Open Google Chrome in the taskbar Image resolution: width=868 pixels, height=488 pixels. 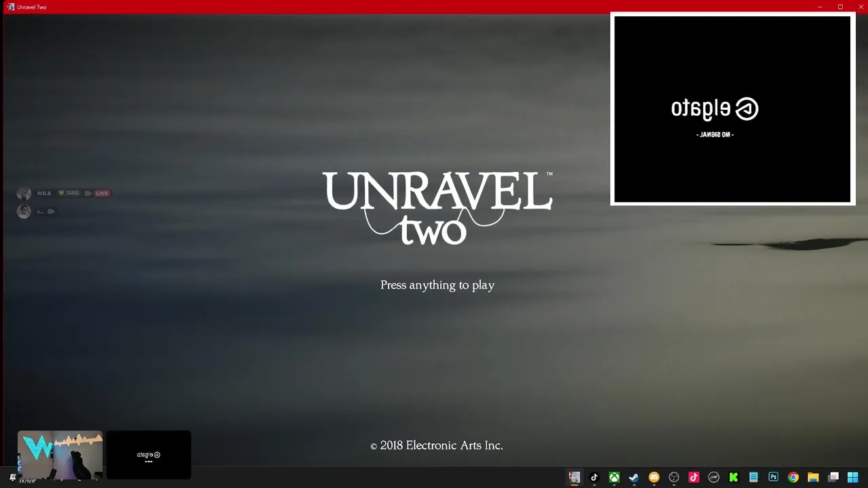(x=793, y=477)
